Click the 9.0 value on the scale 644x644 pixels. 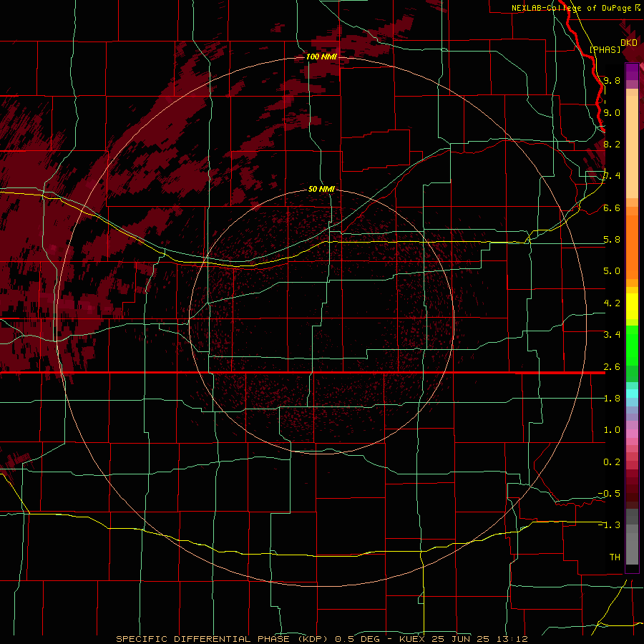point(612,112)
